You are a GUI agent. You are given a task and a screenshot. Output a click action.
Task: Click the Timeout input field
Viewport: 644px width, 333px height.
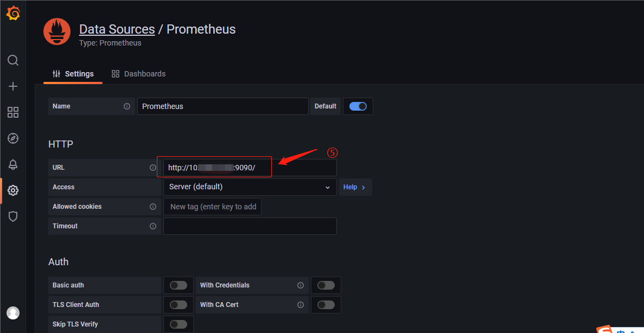(250, 226)
